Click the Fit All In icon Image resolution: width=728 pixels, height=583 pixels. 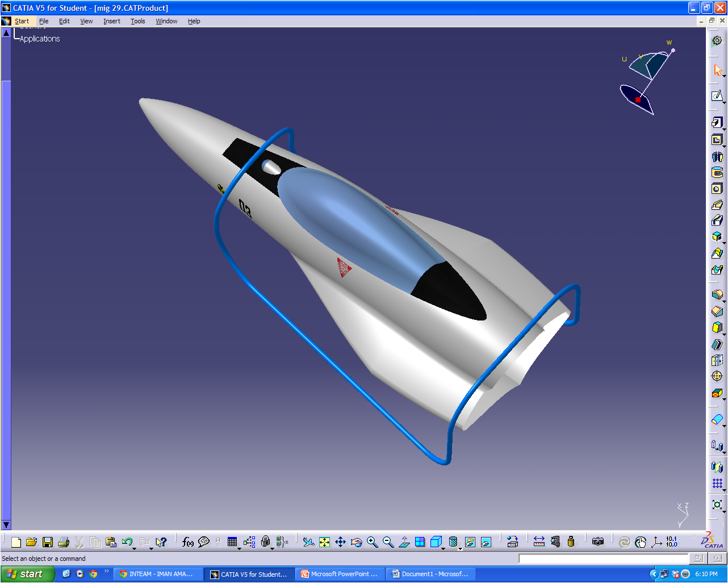(324, 542)
